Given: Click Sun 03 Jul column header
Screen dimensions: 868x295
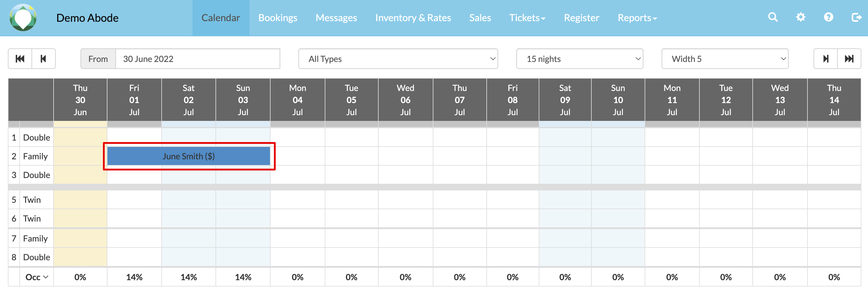Looking at the screenshot, I should click(243, 100).
